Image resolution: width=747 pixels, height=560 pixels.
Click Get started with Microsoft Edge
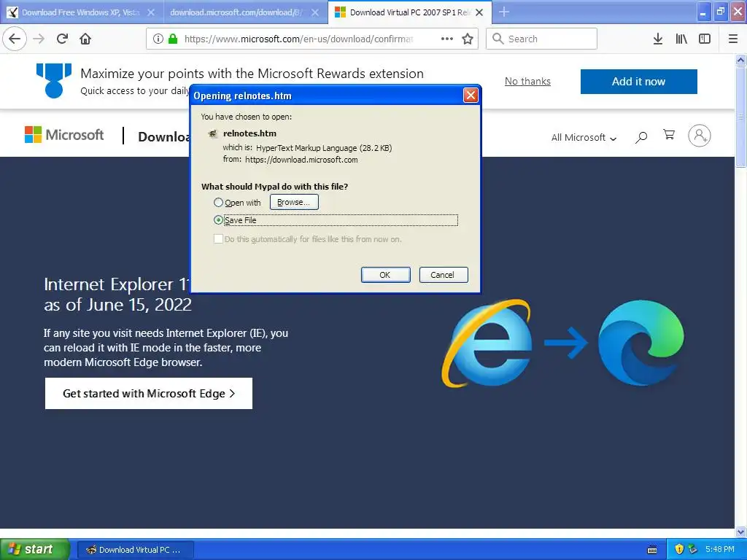coord(149,393)
